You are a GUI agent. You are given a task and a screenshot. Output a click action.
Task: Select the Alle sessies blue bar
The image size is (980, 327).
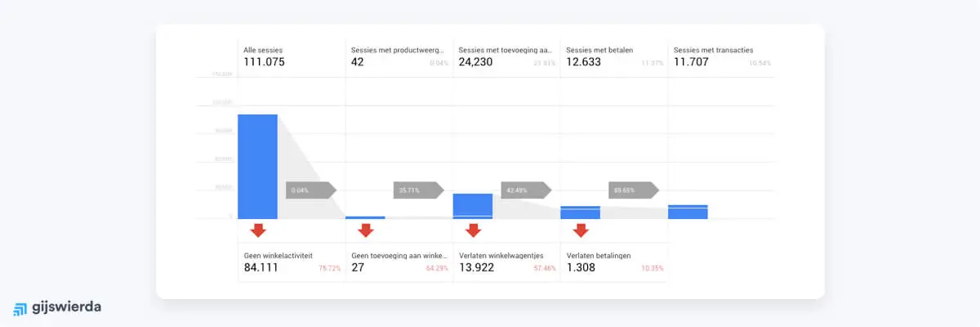pyautogui.click(x=258, y=167)
